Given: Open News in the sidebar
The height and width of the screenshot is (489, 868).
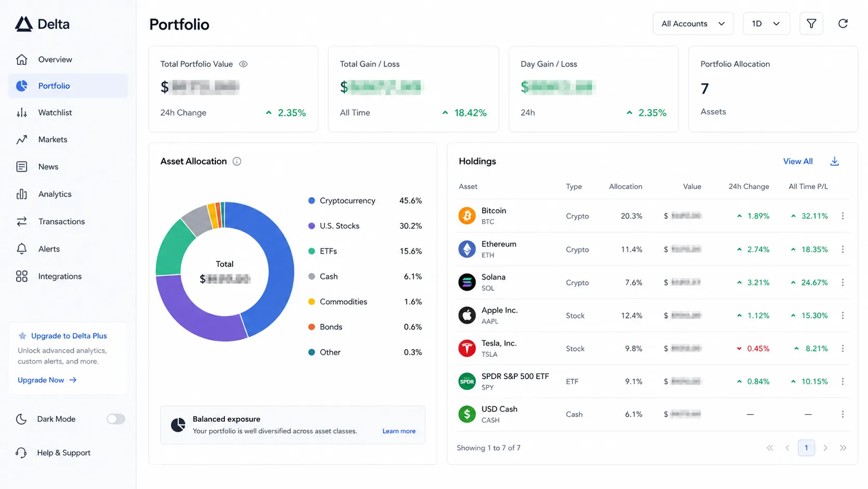Looking at the screenshot, I should click(x=68, y=167).
